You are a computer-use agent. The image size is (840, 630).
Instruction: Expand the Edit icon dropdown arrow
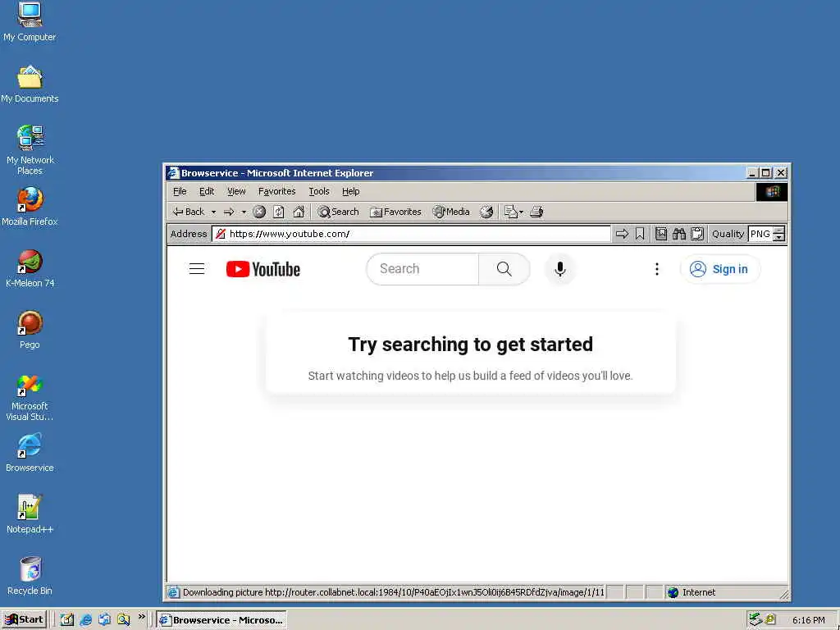[x=521, y=212]
